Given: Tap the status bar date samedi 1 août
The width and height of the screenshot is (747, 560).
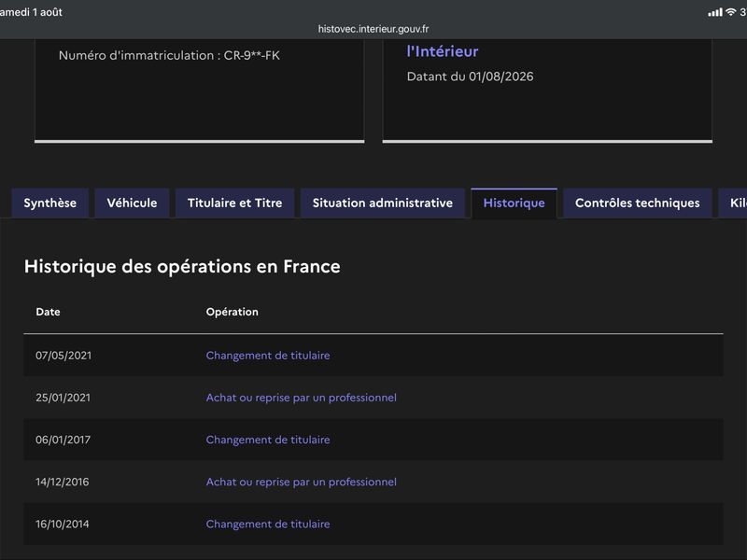Looking at the screenshot, I should (31, 12).
